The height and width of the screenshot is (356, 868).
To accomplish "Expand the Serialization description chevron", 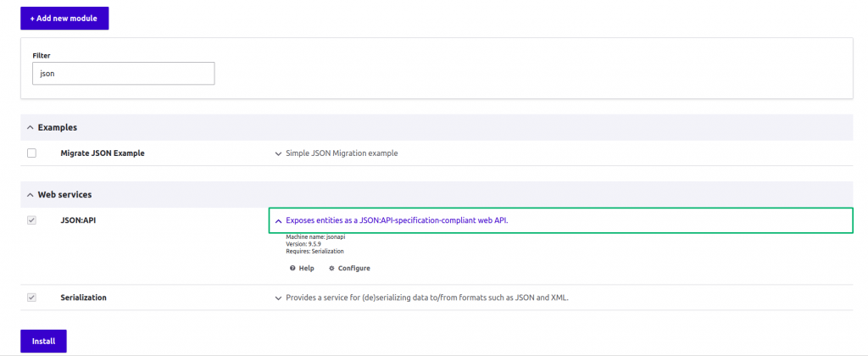I will coord(278,298).
